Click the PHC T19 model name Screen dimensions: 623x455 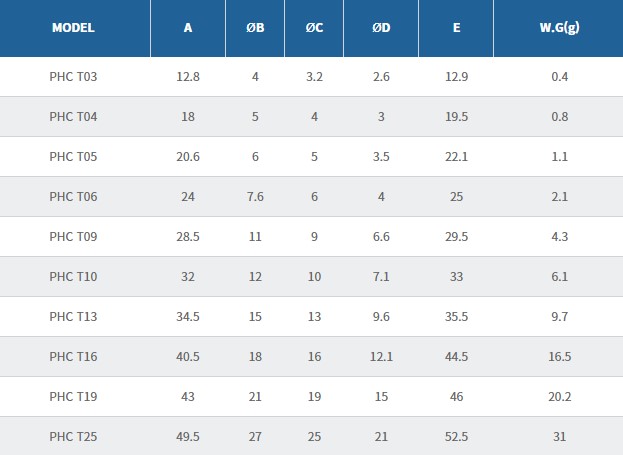coord(73,397)
